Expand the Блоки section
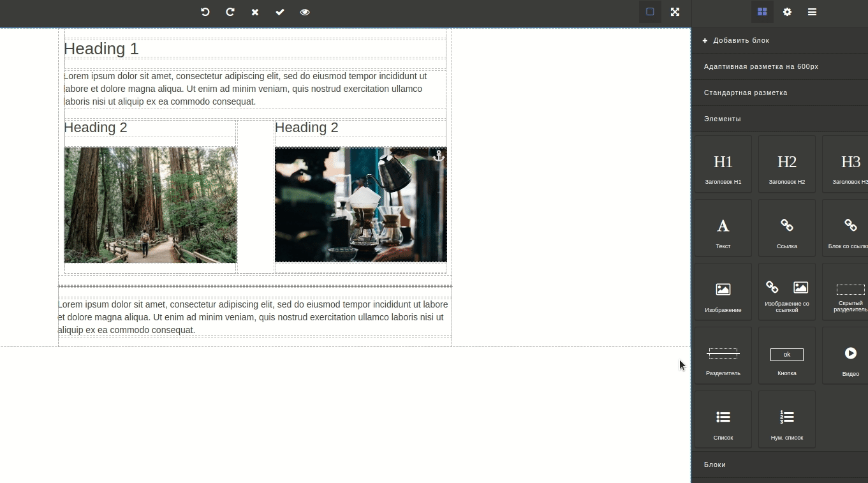868x483 pixels. point(779,464)
